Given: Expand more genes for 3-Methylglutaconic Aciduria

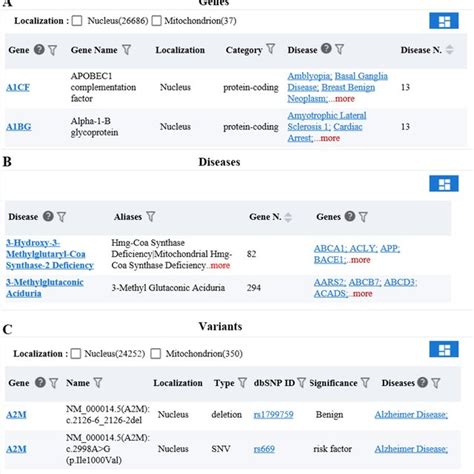Looking at the screenshot, I should 361,294.
